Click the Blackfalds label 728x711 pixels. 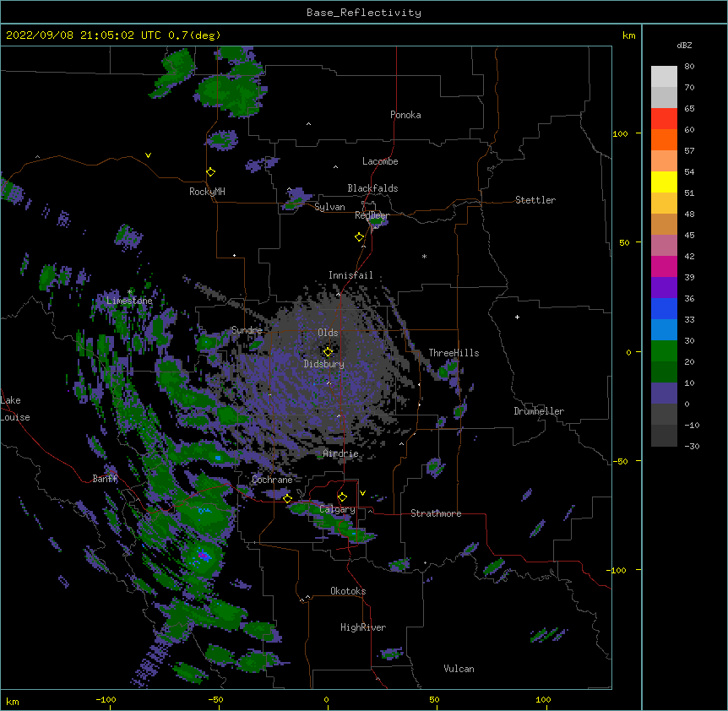click(x=372, y=188)
